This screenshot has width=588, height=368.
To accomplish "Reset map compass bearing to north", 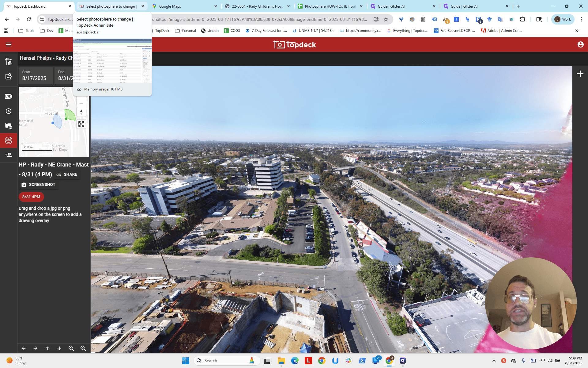I will (x=81, y=112).
